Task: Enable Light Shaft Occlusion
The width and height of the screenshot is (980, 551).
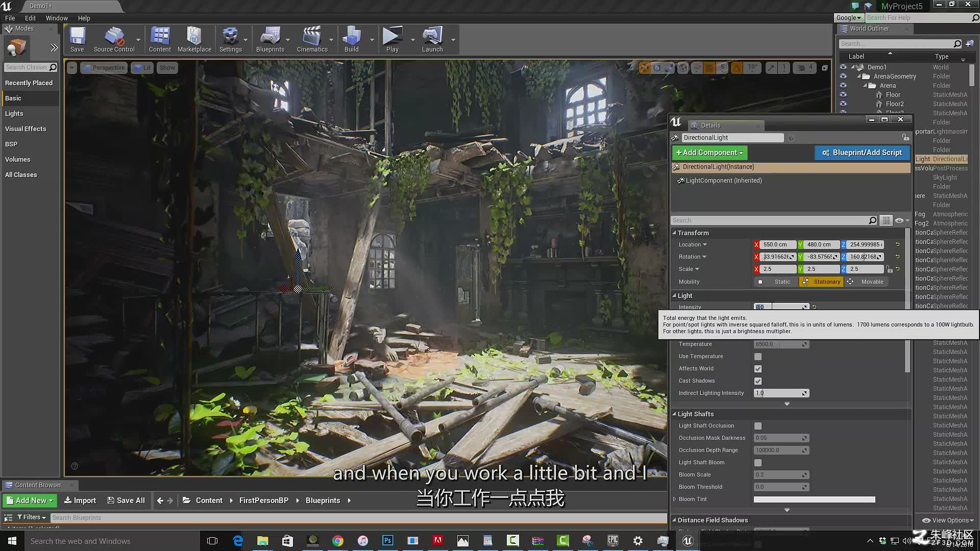Action: tap(758, 426)
